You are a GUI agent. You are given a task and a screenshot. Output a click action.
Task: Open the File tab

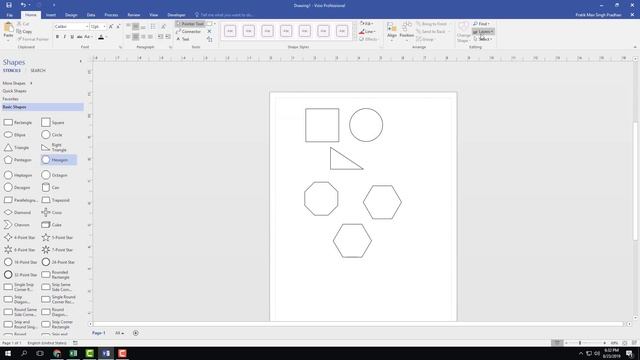pos(9,15)
